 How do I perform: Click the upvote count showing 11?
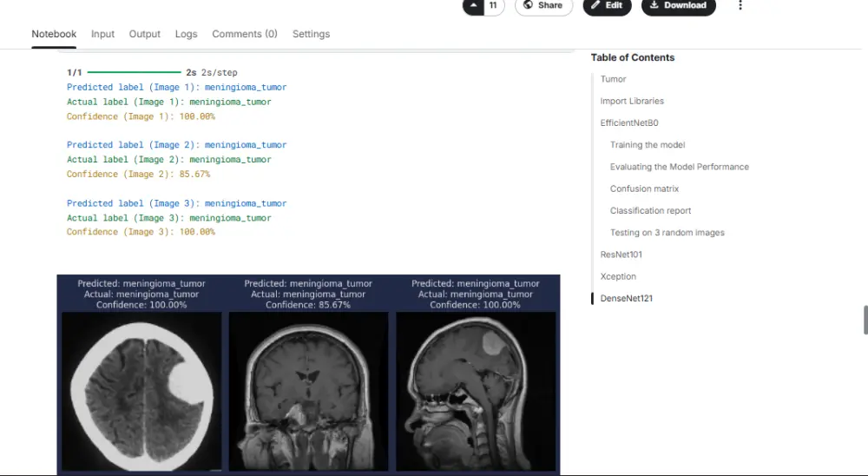coord(494,5)
